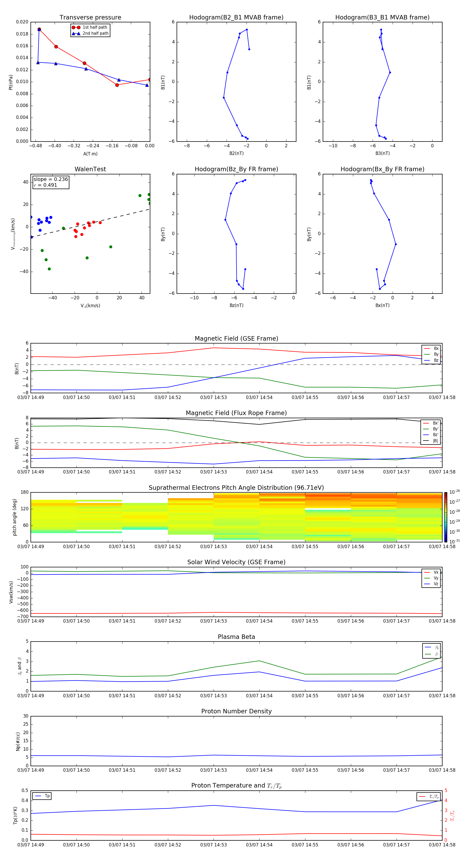Select 'By' legend entry in GSE panel

tap(431, 354)
